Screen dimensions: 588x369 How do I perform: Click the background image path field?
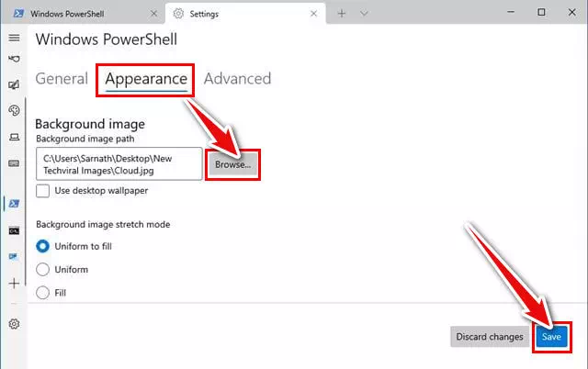click(119, 164)
